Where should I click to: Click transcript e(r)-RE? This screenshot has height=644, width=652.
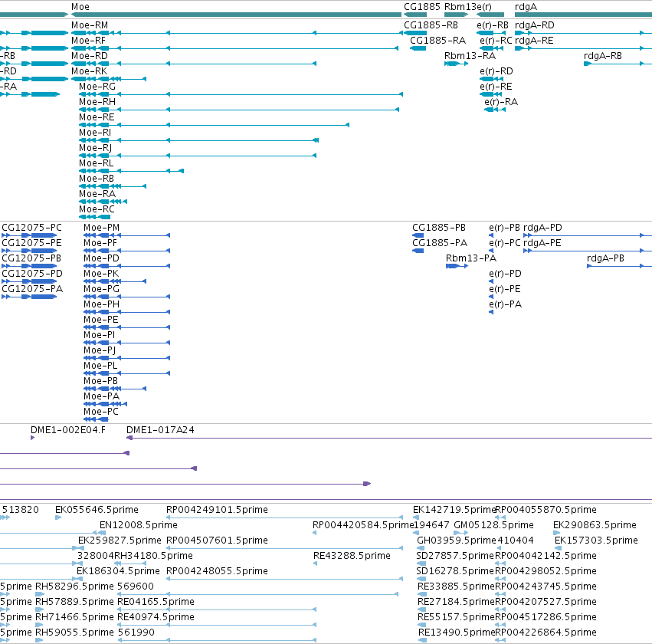[496, 87]
